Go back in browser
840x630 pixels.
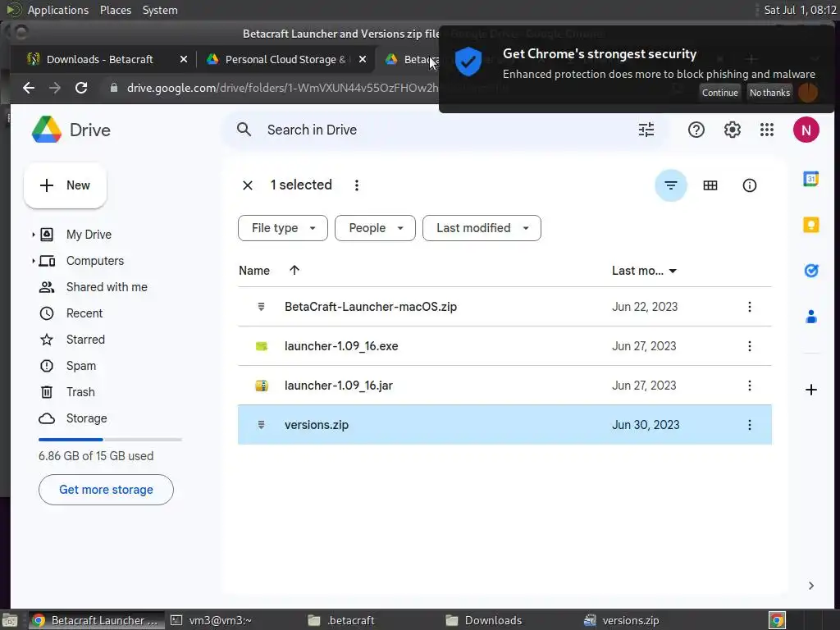click(x=29, y=88)
